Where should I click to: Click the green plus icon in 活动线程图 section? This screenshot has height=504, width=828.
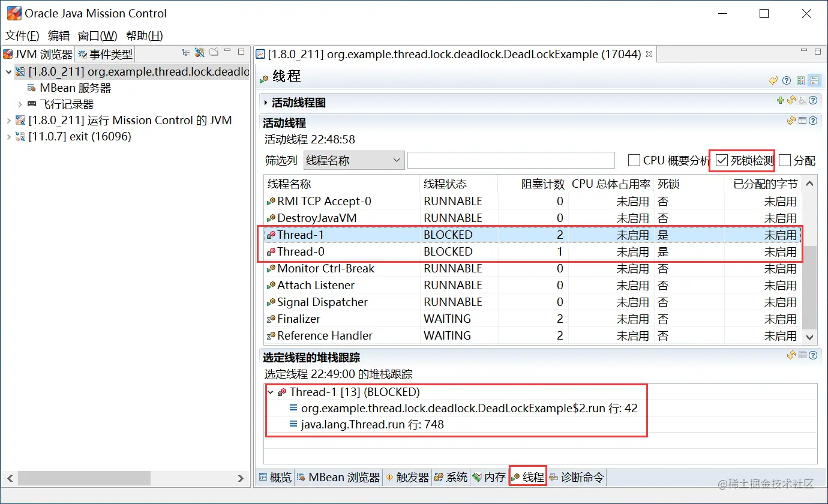click(781, 101)
